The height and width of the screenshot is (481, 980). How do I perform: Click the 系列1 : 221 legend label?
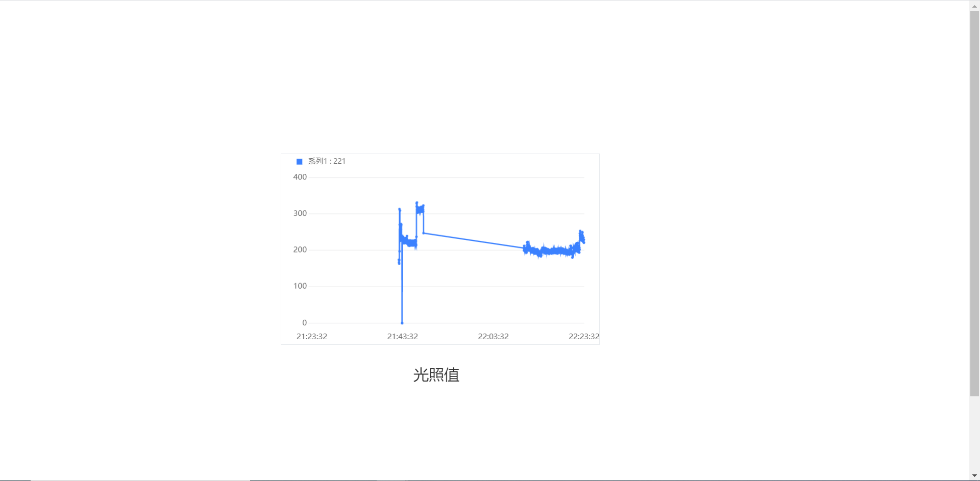[x=327, y=161]
